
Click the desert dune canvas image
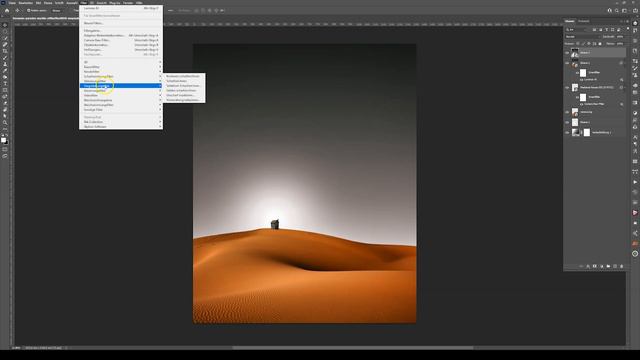[x=304, y=184]
